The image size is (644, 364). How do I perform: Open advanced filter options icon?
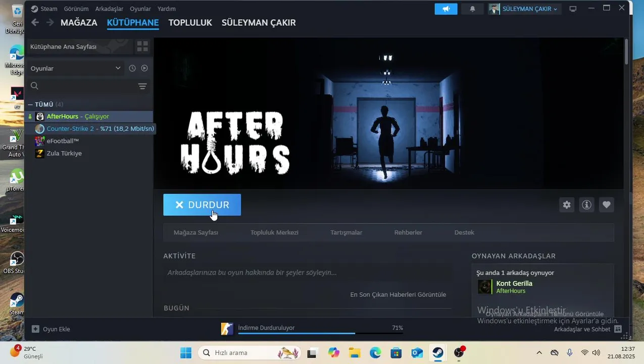(142, 86)
